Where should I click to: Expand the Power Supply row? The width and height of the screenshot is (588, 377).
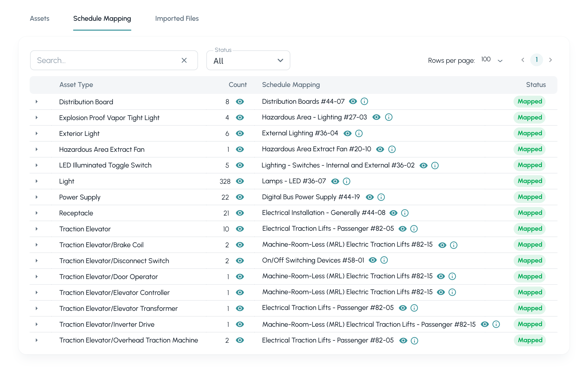click(x=37, y=197)
